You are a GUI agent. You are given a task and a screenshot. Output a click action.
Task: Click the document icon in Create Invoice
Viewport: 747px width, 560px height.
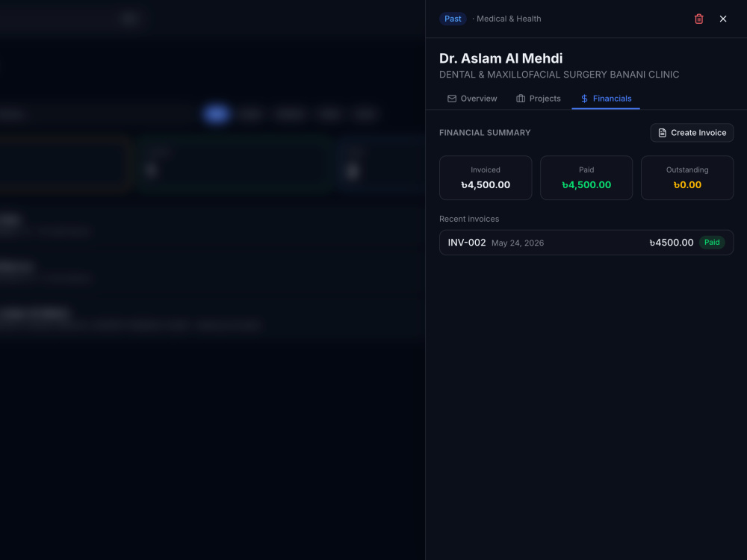(x=662, y=133)
